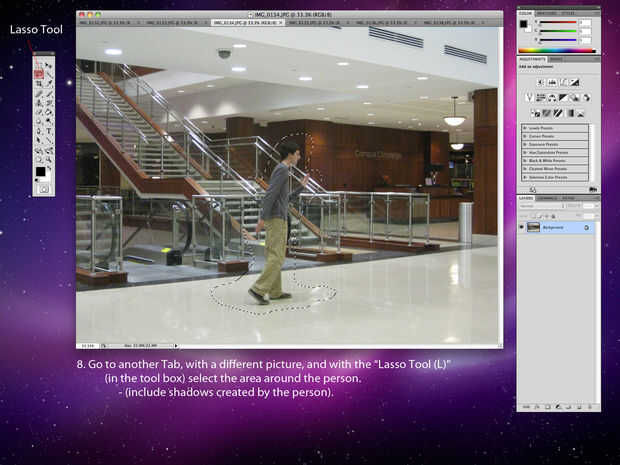Add a Photo Filter adjustment
Image resolution: width=620 pixels, height=465 pixels.
tap(575, 98)
